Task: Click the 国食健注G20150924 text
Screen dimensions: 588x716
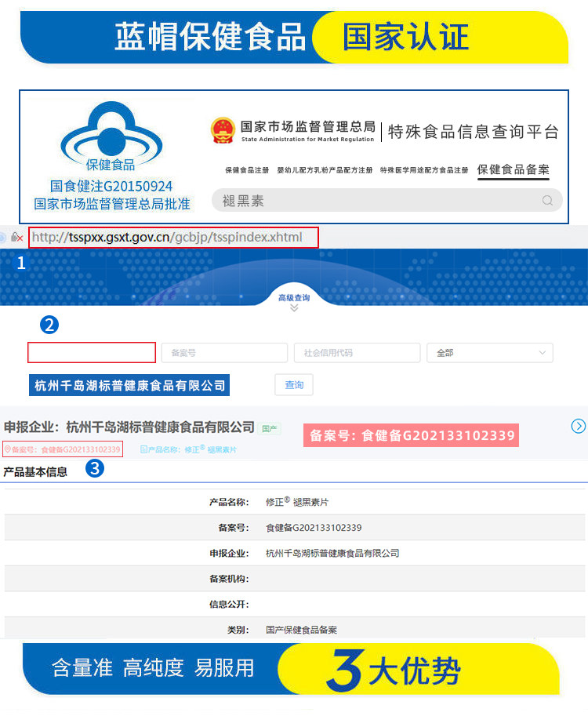Action: (x=111, y=187)
